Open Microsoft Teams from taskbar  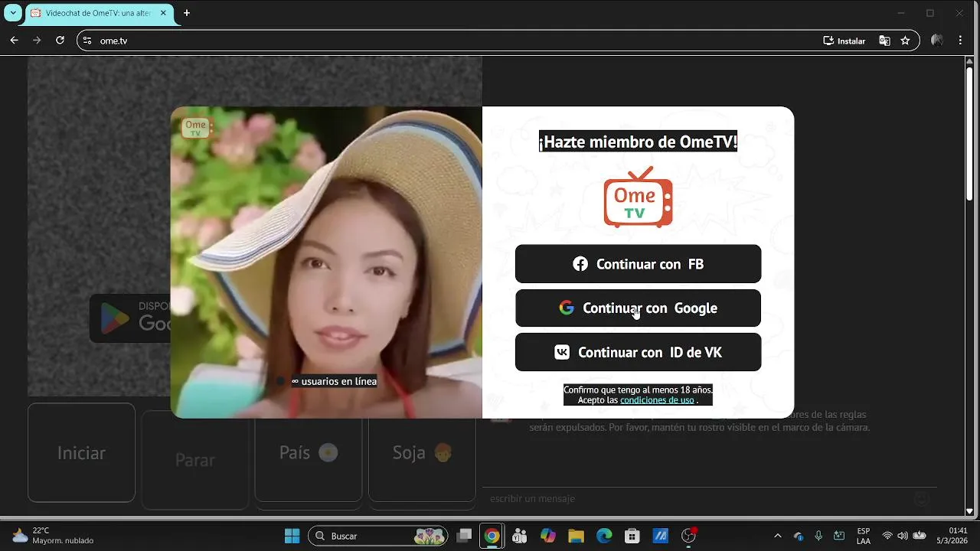click(x=520, y=536)
